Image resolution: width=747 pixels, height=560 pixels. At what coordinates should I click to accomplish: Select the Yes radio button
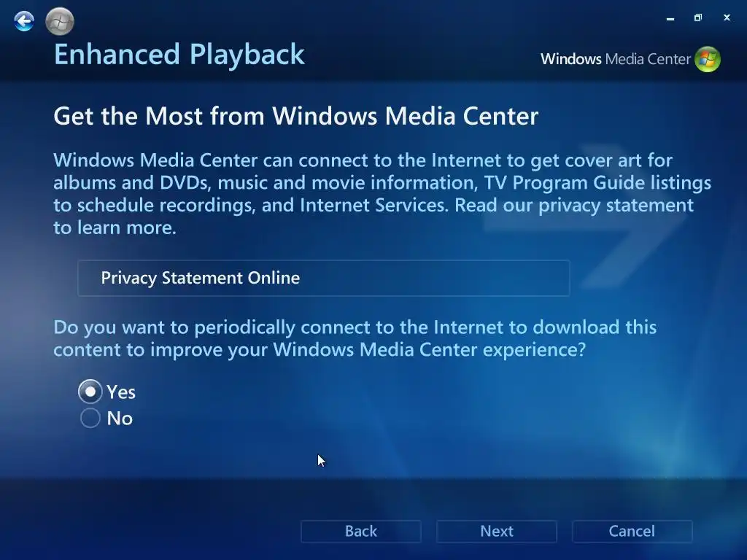point(90,392)
